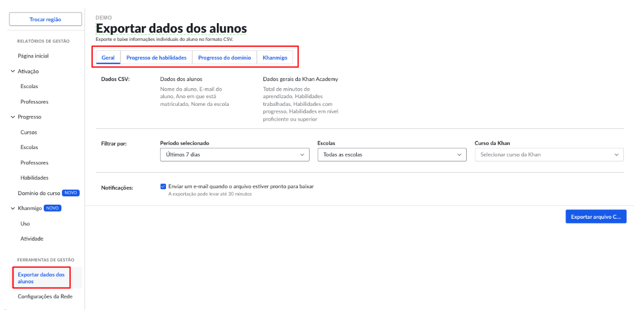Collapse the Ativação section chevron
This screenshot has height=317, width=644.
pos(13,71)
